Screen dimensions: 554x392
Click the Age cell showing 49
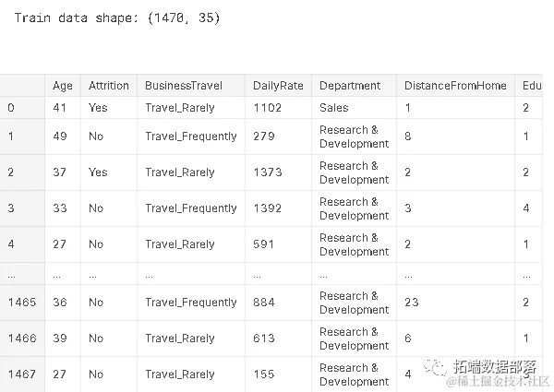coord(60,137)
